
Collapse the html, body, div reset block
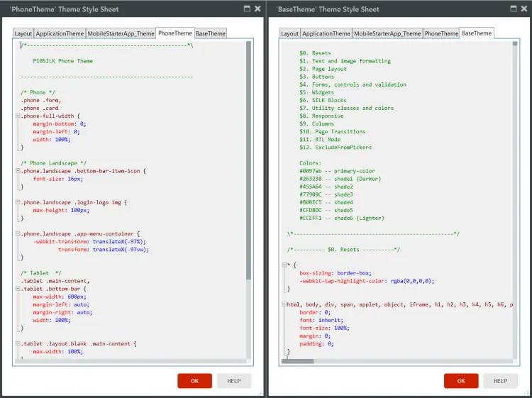point(284,304)
